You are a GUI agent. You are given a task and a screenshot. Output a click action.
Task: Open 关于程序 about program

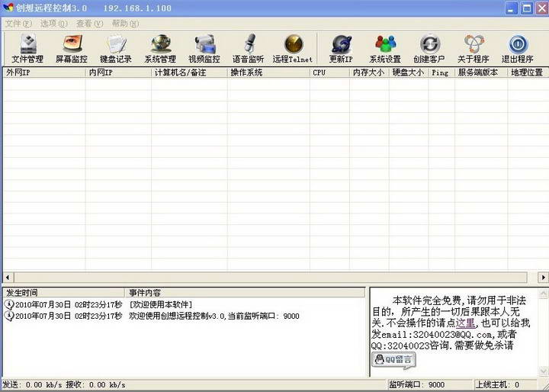[474, 48]
